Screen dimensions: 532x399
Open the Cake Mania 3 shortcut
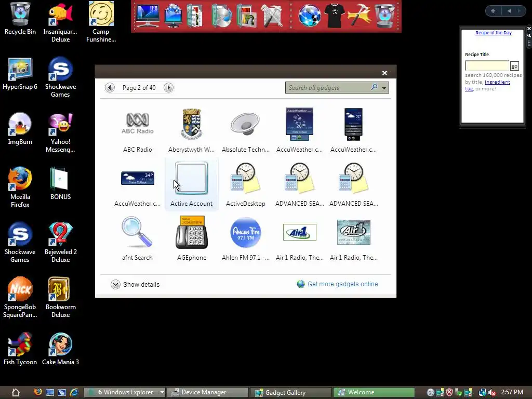click(60, 349)
